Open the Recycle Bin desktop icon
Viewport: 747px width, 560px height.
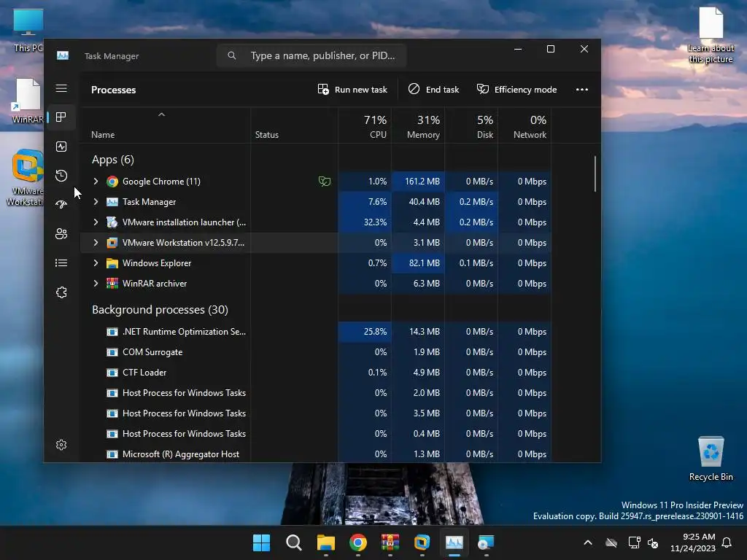(x=711, y=459)
